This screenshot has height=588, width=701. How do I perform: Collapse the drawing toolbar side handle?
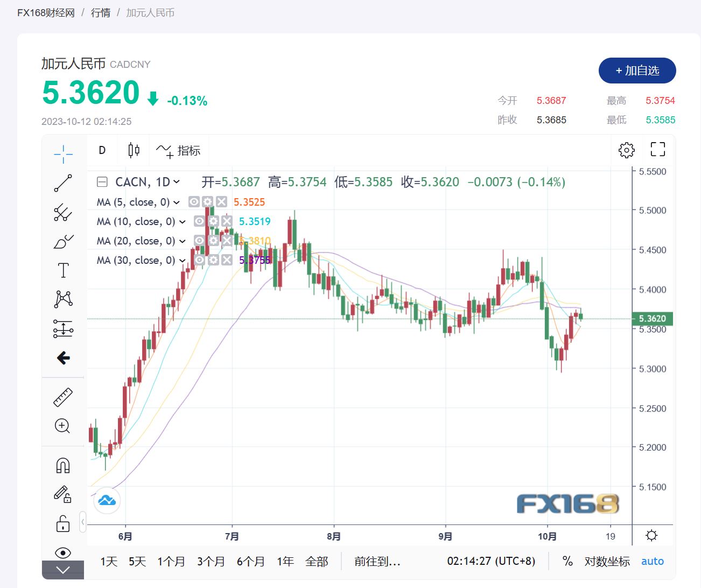click(82, 522)
